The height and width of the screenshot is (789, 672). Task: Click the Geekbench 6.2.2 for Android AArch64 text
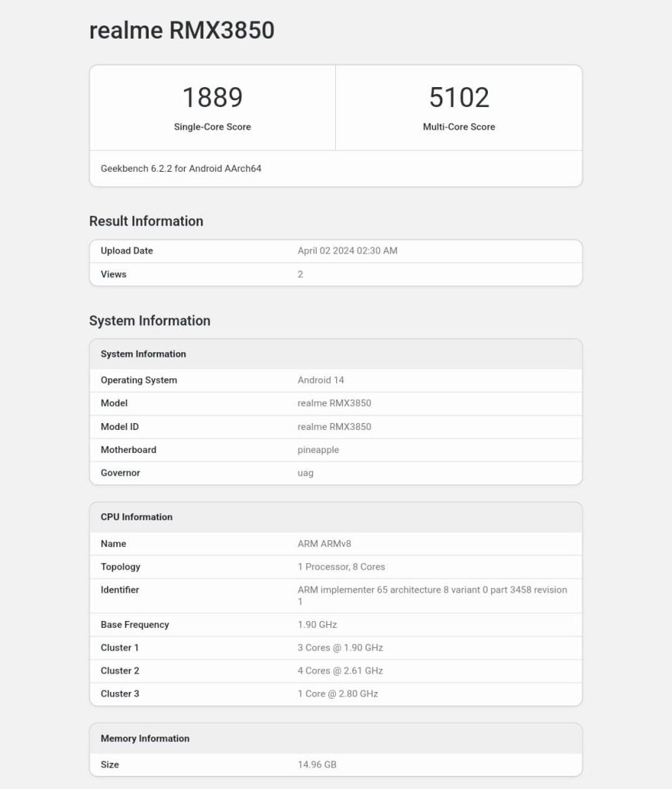(181, 168)
